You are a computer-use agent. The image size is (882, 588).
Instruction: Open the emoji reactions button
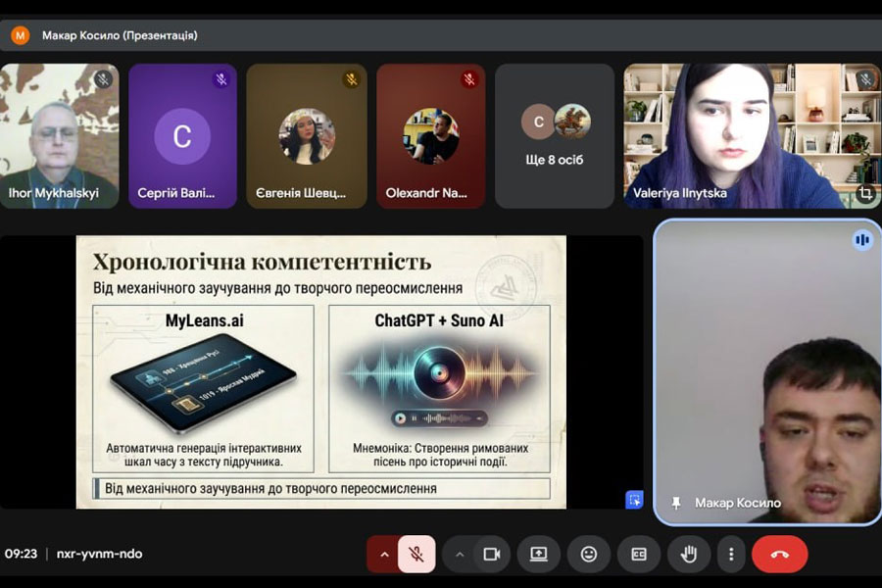(588, 555)
